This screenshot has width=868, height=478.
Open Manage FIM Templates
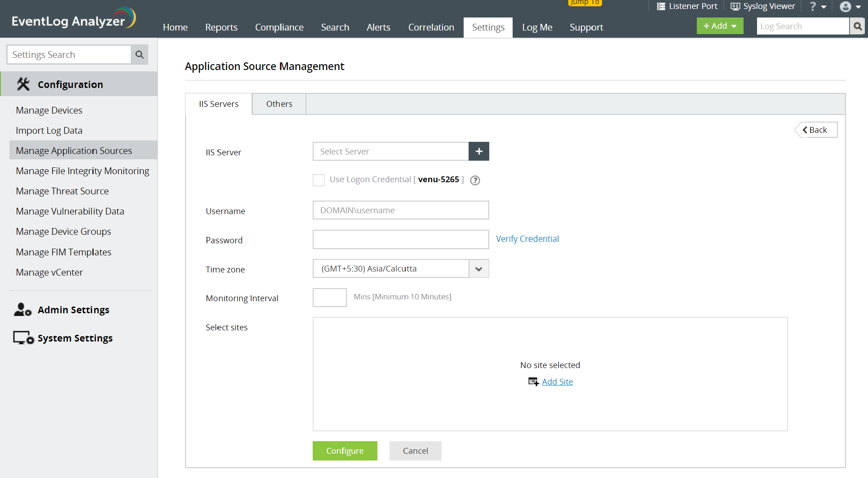point(63,252)
